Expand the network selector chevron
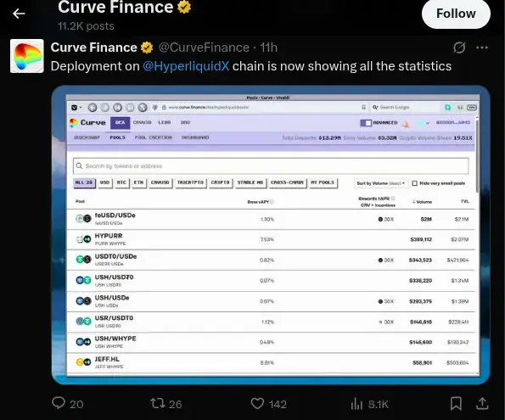 (428, 123)
